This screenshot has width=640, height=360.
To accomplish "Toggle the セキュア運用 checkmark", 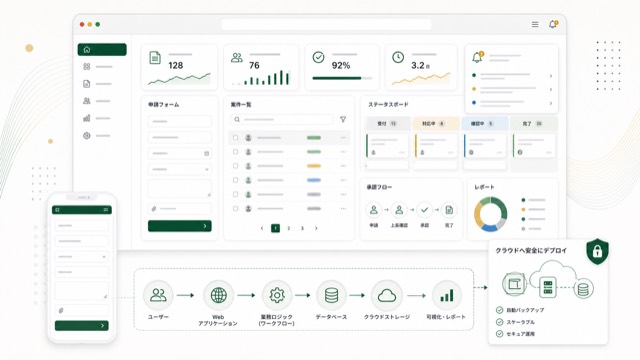I will point(499,334).
